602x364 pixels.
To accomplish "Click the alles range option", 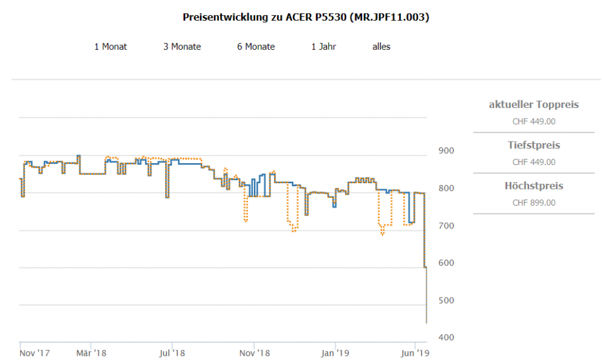I will tap(381, 46).
